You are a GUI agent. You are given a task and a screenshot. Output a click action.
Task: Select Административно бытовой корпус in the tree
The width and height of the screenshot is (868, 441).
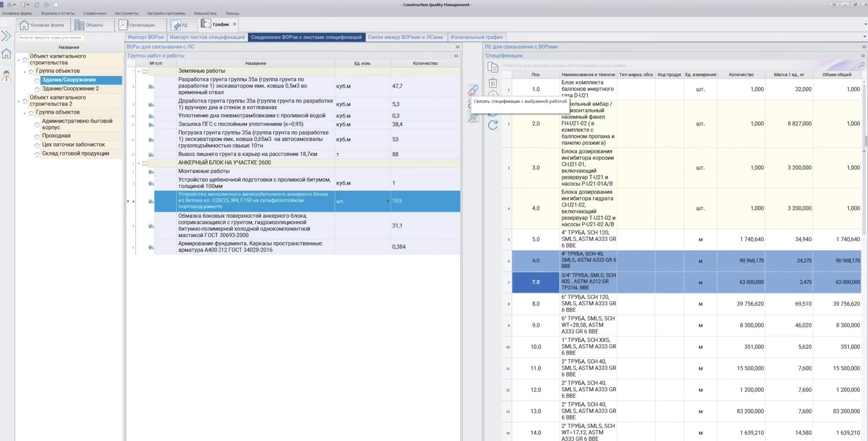tap(77, 124)
